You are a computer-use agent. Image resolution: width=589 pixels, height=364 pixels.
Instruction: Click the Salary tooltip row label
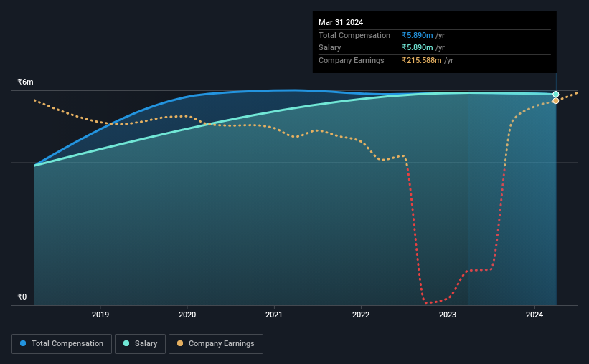[x=329, y=48]
